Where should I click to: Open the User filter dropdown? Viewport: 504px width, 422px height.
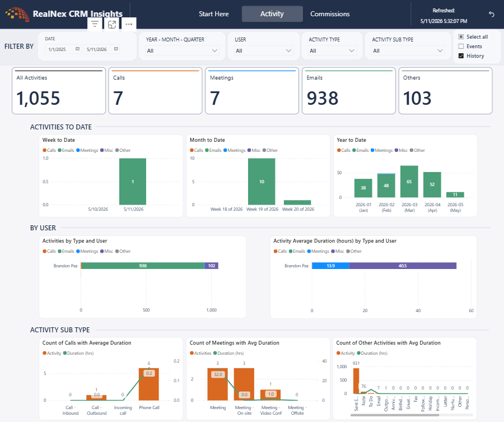[x=263, y=50]
